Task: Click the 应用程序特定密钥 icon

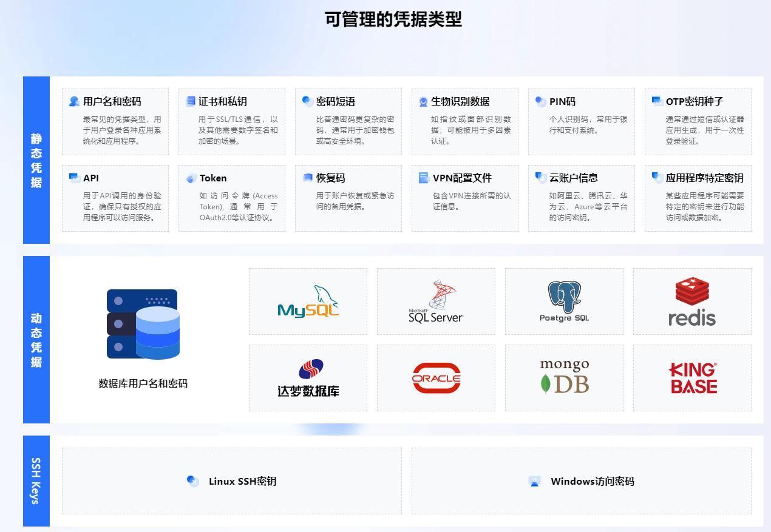Action: tap(657, 178)
